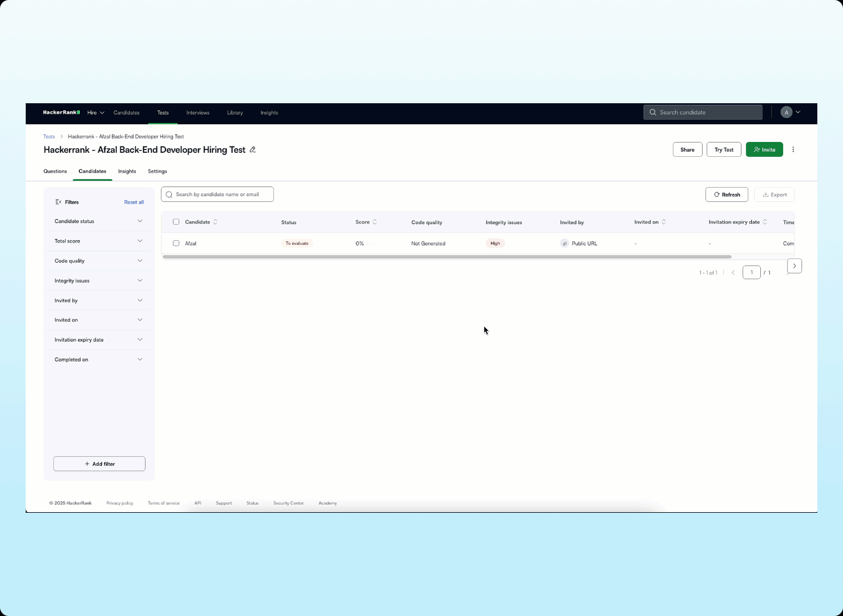The image size is (843, 616).
Task: Click the Tests breadcrumb link
Action: click(x=49, y=136)
